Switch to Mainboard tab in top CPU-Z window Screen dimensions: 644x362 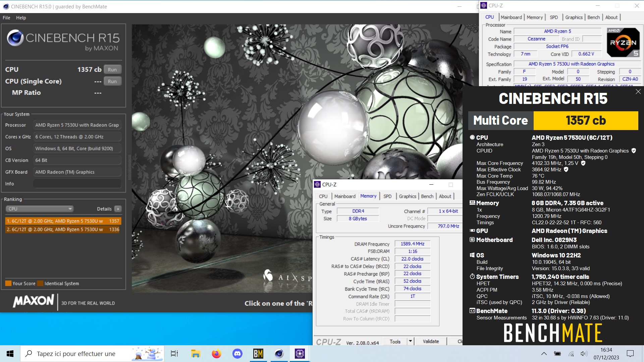tap(511, 17)
